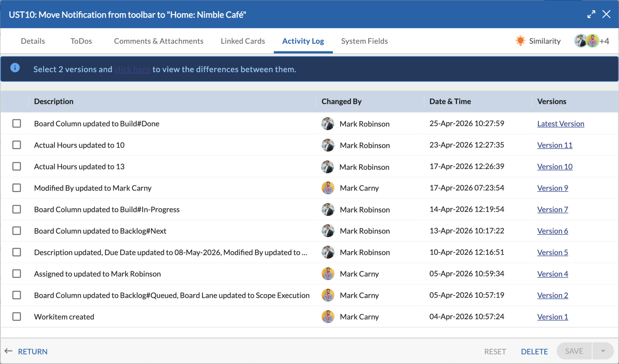Check the Actual Hours updated to 13 row
619x364 pixels.
click(x=17, y=166)
